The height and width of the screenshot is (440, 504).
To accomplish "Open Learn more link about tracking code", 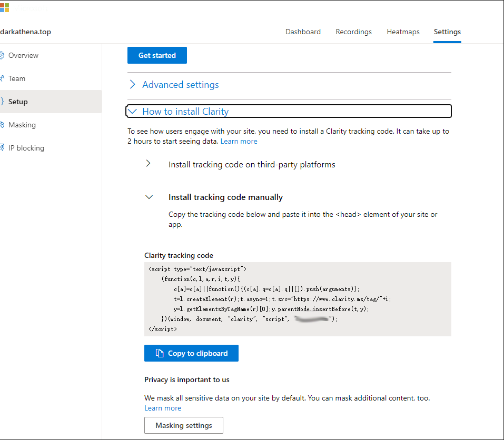I will tap(239, 141).
